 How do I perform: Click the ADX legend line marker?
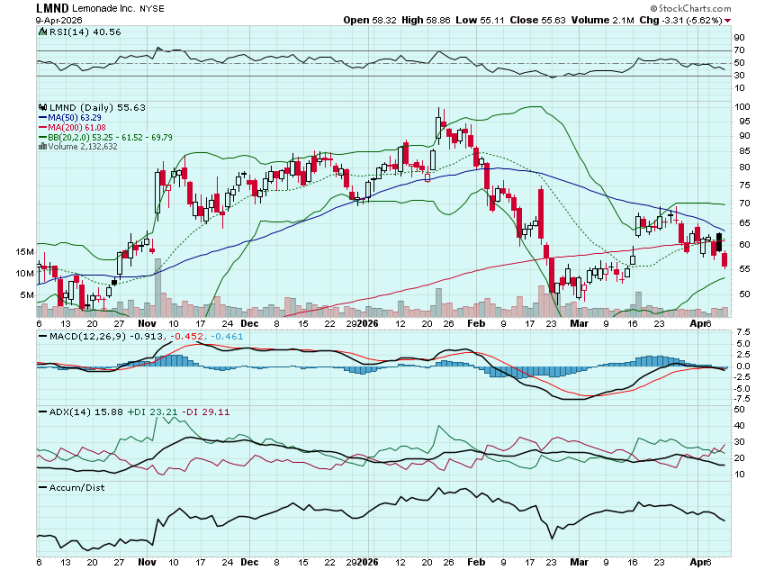pyautogui.click(x=41, y=412)
